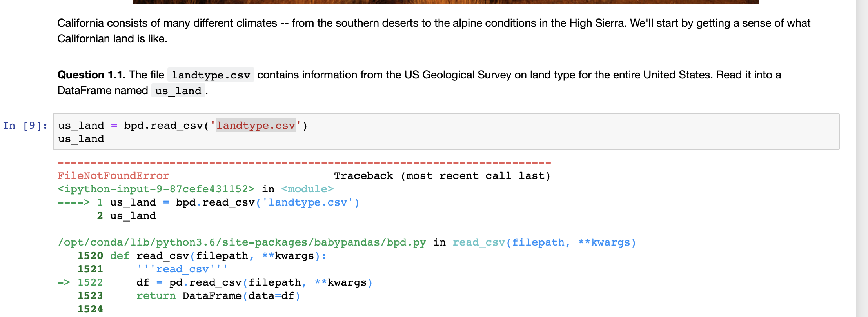The height and width of the screenshot is (317, 868).
Task: Click traceback line number 1524
Action: [90, 309]
